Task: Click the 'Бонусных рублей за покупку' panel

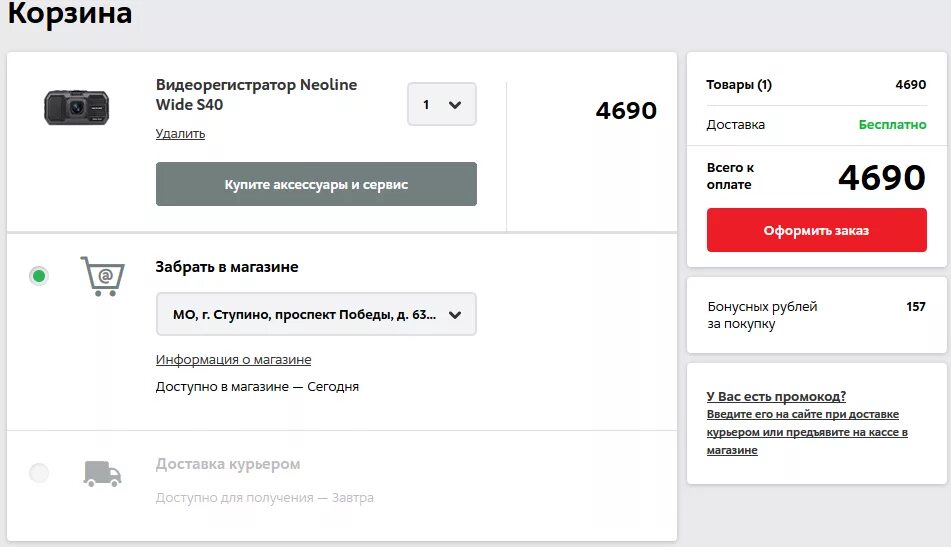Action: click(816, 315)
